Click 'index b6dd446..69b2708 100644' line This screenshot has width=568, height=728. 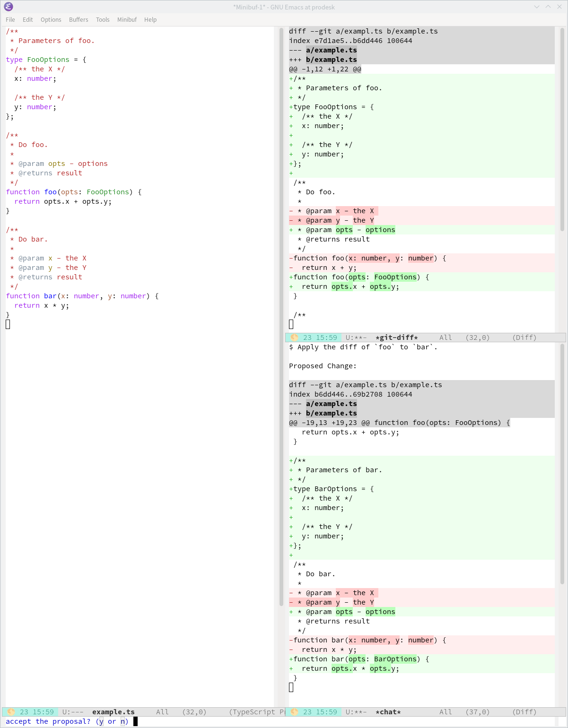point(350,394)
